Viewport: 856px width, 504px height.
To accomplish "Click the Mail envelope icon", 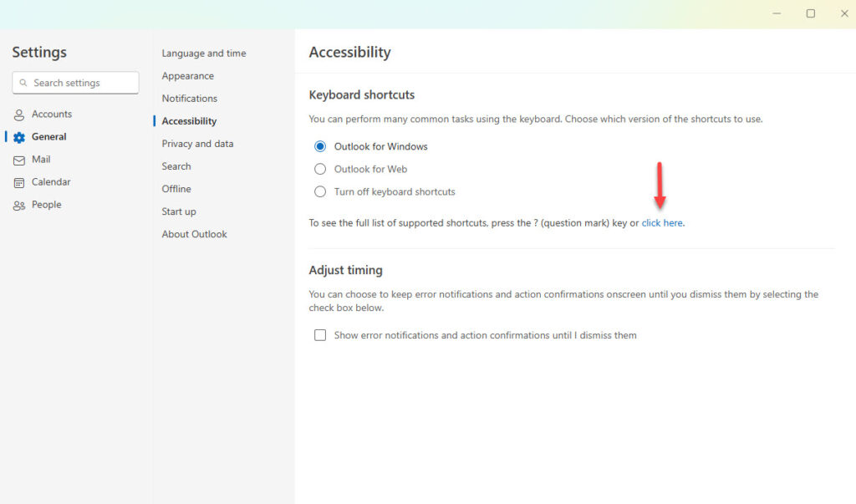I will pyautogui.click(x=19, y=160).
